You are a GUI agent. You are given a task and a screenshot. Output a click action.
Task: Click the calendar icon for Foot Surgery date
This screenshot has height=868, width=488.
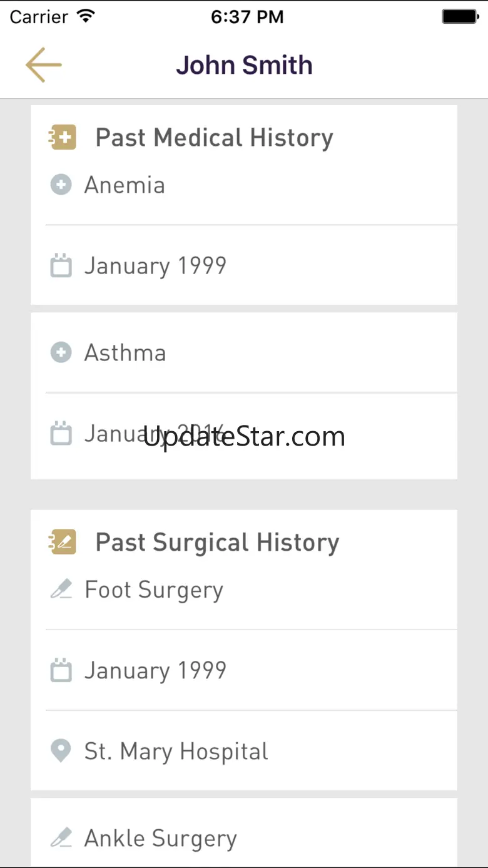[61, 671]
